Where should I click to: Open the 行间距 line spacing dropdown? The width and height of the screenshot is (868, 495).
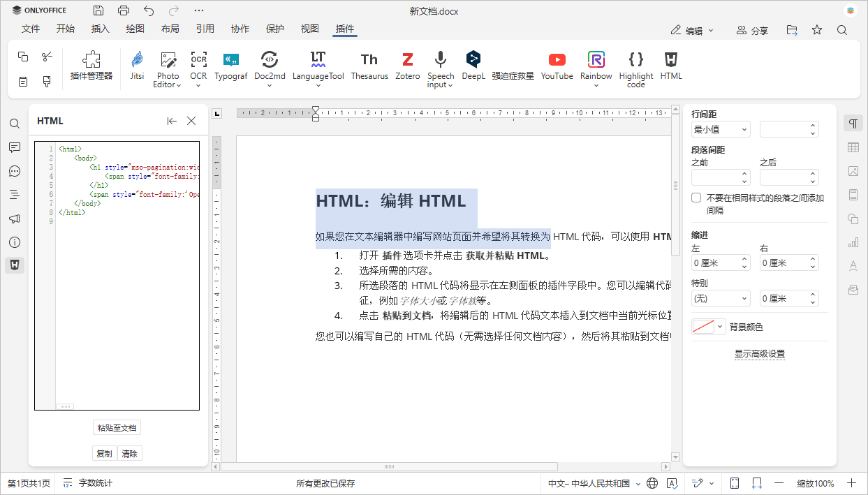click(x=721, y=129)
